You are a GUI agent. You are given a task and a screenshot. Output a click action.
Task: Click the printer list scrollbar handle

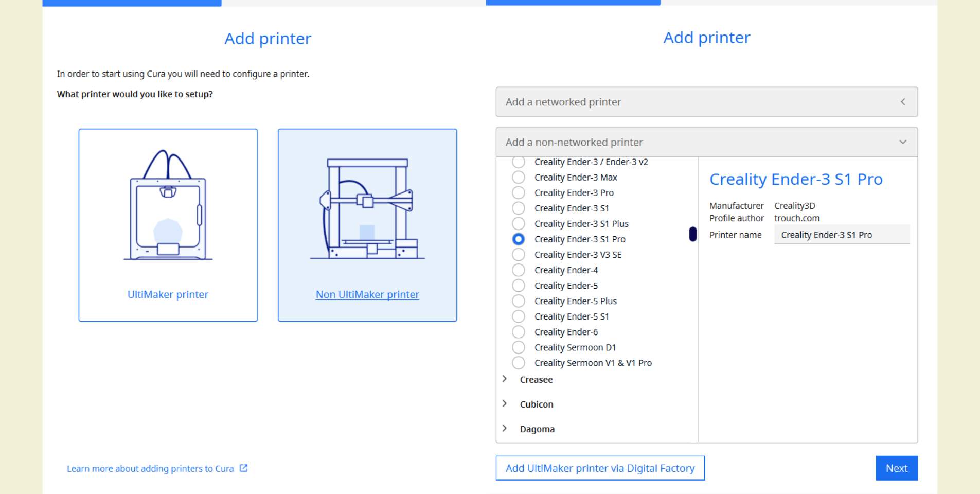point(693,234)
